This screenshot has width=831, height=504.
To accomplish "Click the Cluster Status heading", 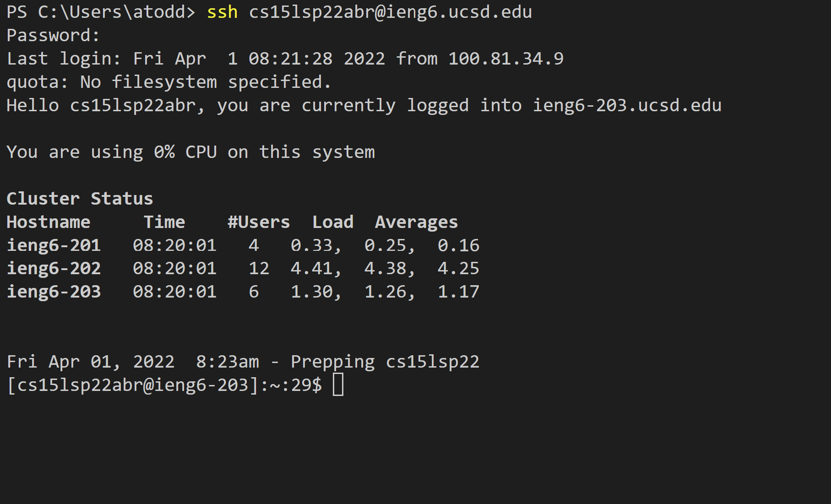I will click(80, 199).
